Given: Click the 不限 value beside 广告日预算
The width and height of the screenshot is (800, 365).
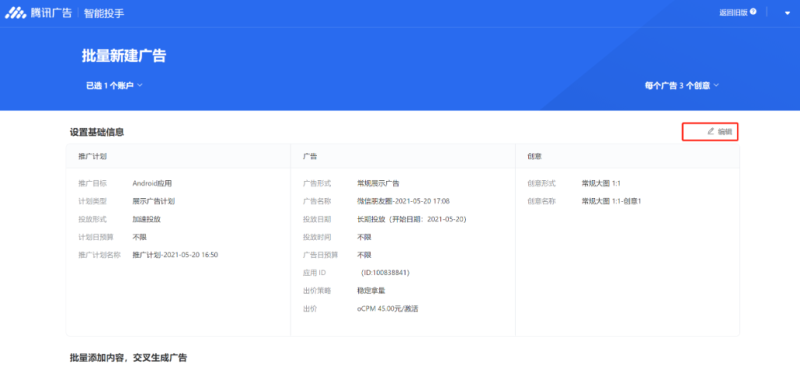Looking at the screenshot, I should (x=364, y=255).
